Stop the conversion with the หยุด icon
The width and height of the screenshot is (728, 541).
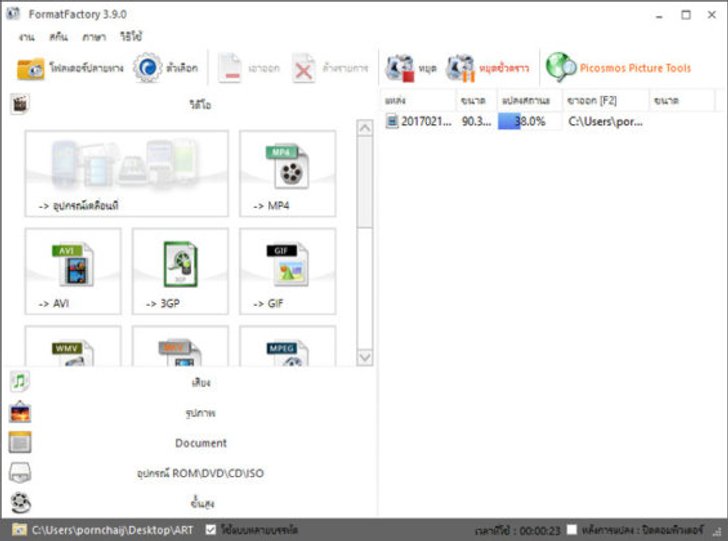pyautogui.click(x=399, y=68)
